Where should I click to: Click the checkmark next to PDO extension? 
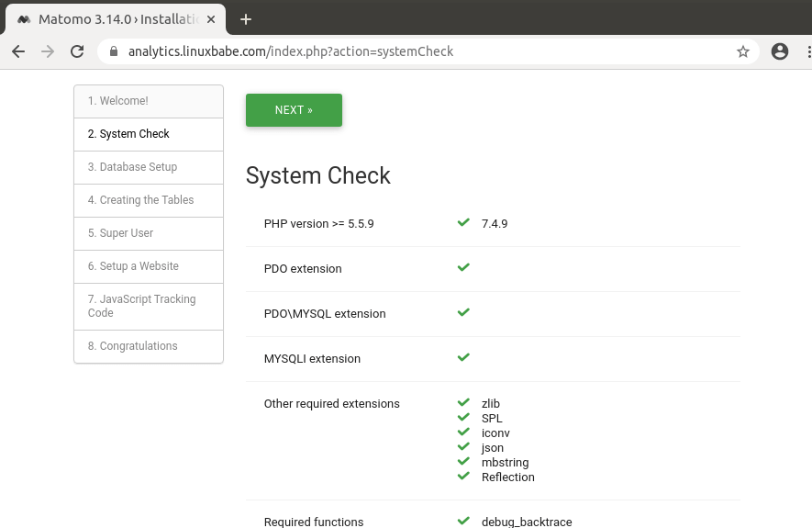pos(463,267)
